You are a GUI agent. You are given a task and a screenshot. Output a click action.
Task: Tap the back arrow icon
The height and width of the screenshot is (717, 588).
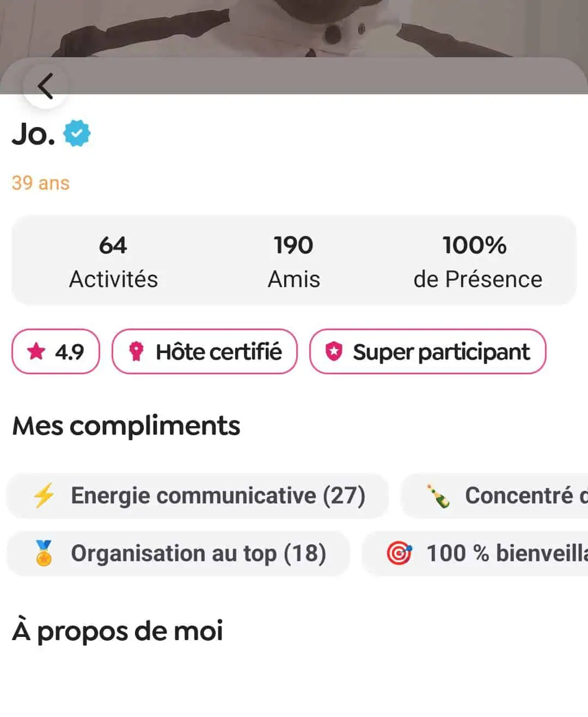tap(45, 86)
